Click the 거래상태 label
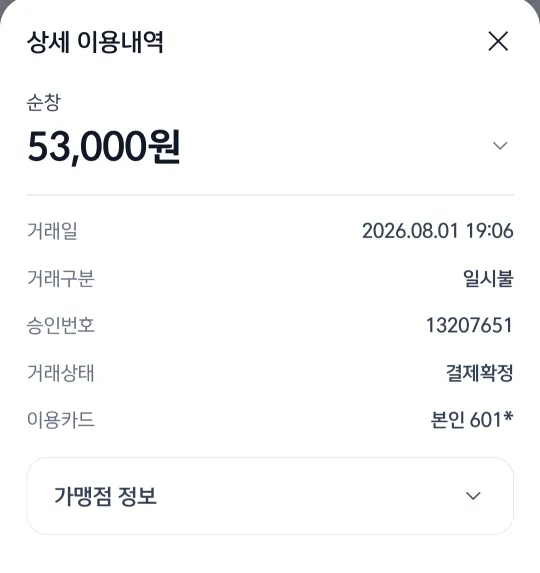The image size is (540, 573). point(61,372)
